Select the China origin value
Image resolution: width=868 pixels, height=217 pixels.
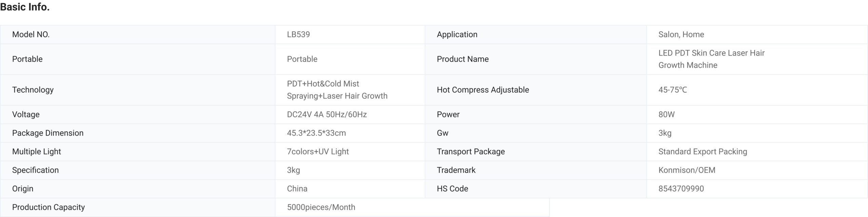coord(297,188)
